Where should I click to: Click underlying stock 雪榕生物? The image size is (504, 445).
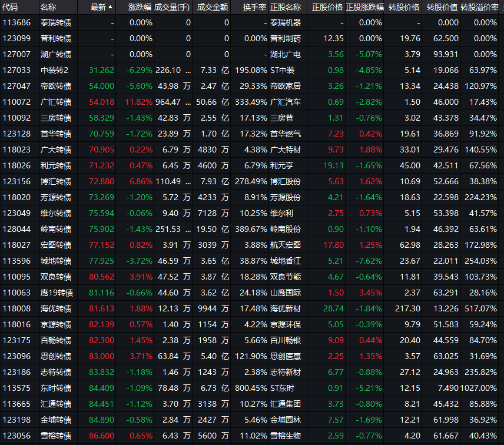(x=286, y=436)
